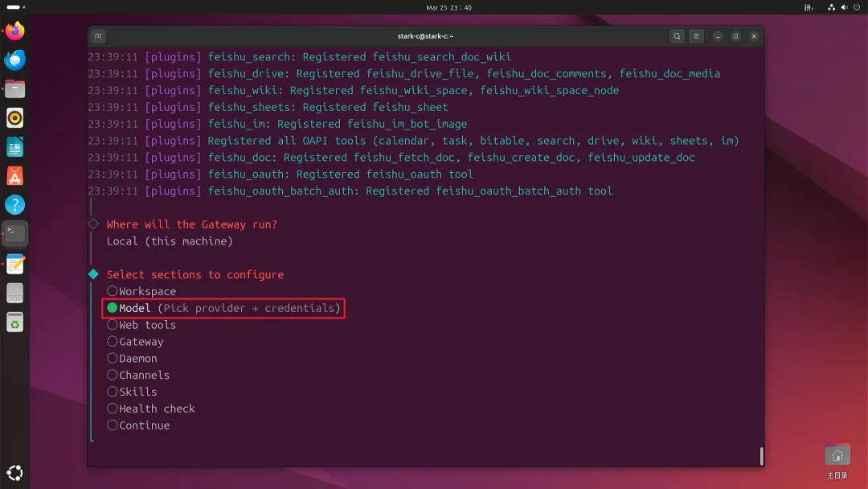Open the Files manager in the dock
The height and width of the screenshot is (489, 868).
pos(15,88)
